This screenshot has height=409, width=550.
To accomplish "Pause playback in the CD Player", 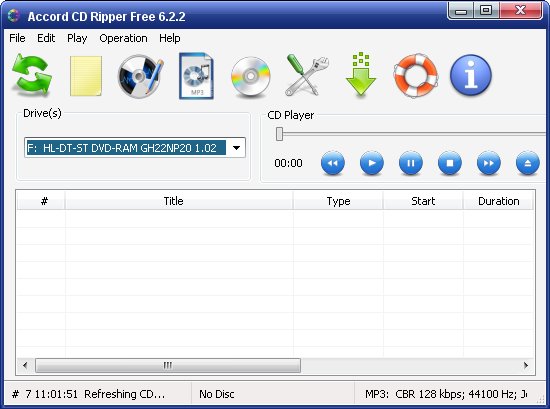I will (411, 163).
